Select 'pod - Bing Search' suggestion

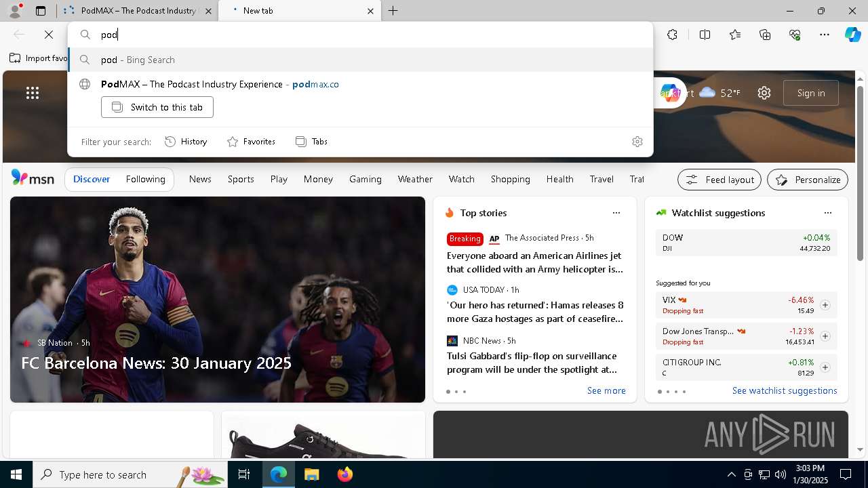(x=360, y=60)
